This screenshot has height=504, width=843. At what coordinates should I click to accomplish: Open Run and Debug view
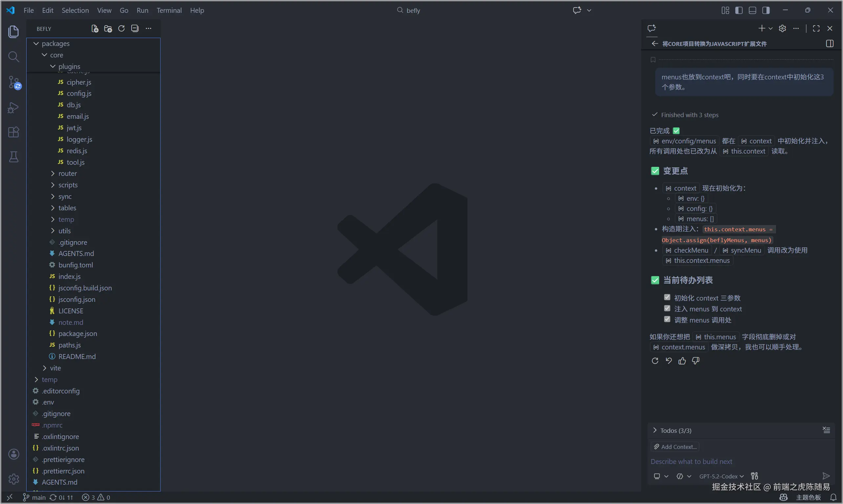(13, 108)
